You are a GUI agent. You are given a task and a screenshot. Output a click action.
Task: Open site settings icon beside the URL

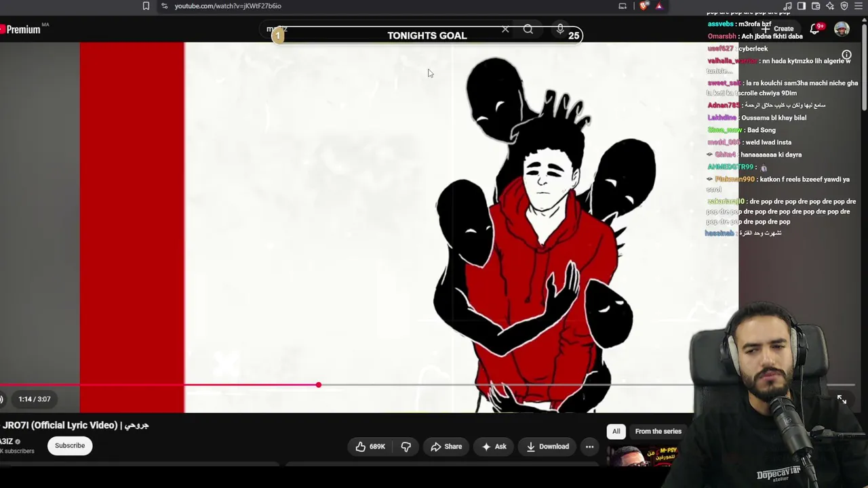click(x=164, y=6)
